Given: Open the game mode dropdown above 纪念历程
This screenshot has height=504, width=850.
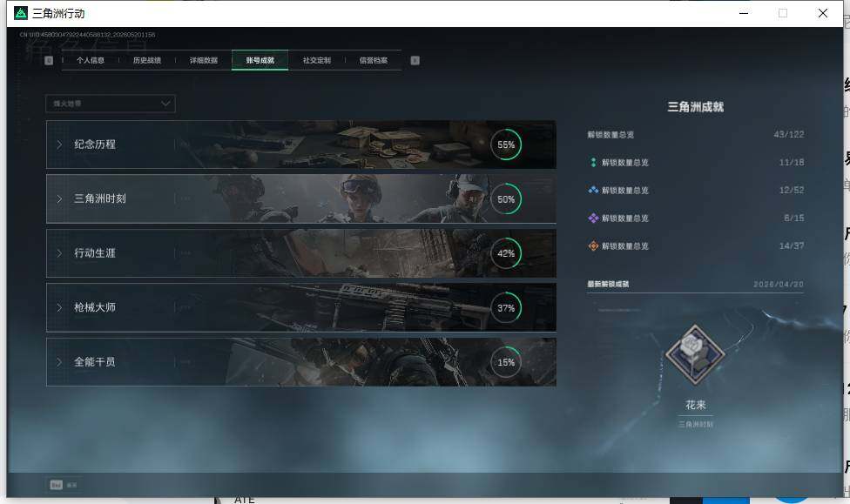Looking at the screenshot, I should [111, 104].
